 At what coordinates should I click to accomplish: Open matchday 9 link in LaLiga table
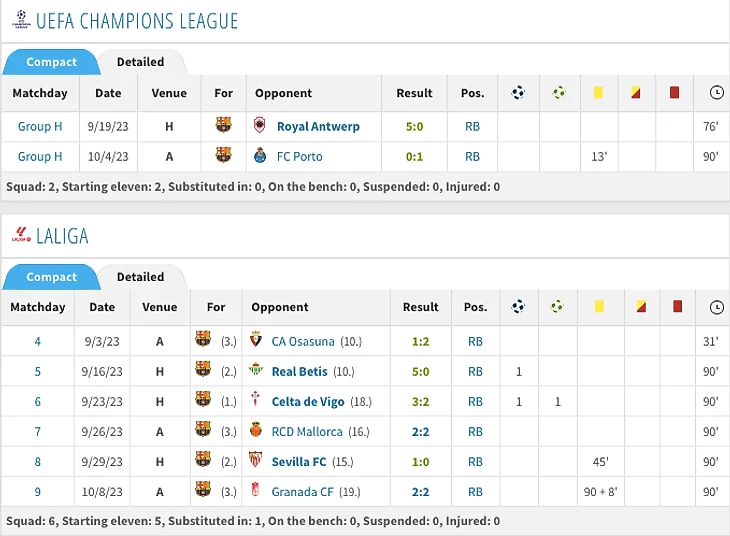click(37, 492)
